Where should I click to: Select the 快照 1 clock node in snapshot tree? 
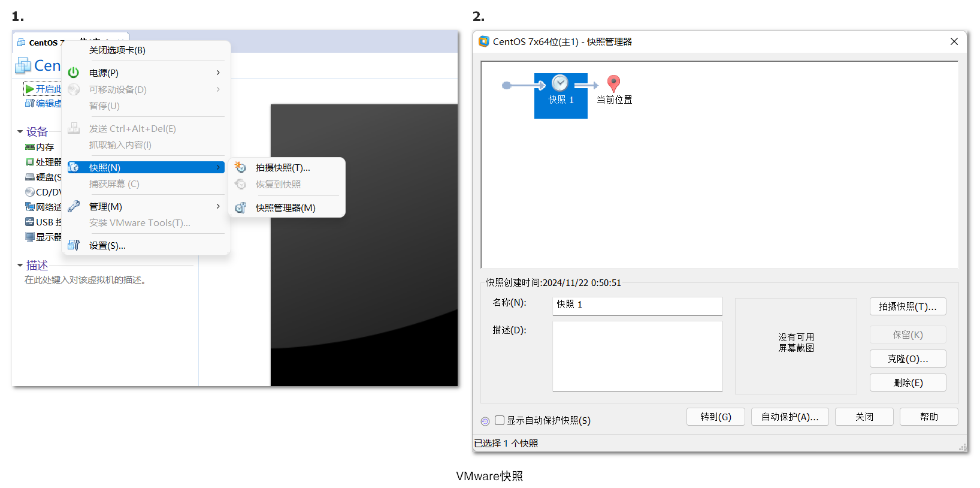click(x=561, y=95)
